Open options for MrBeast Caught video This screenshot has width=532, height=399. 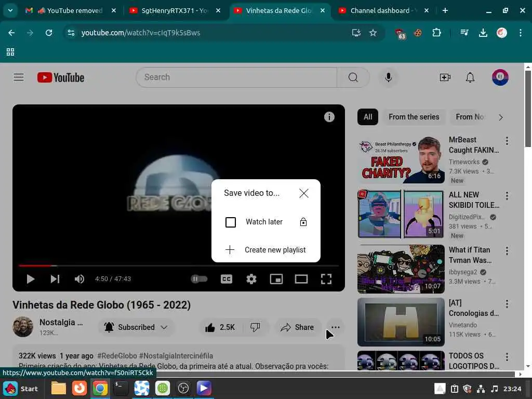click(x=507, y=140)
